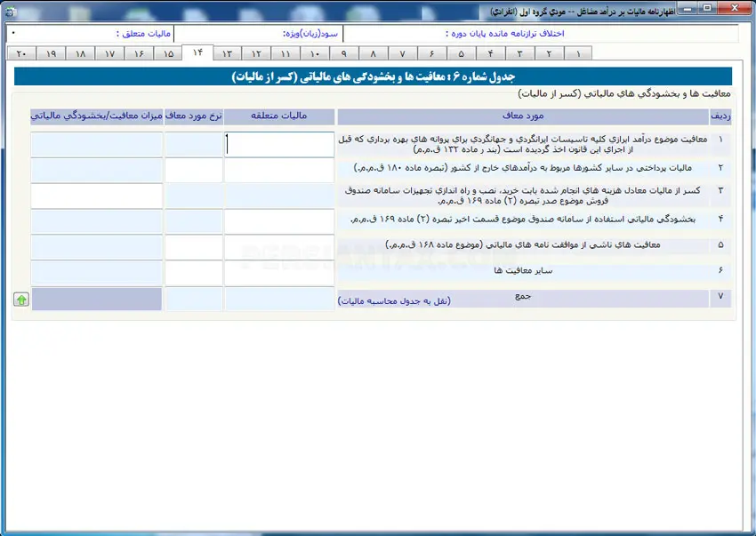Viewport: 756px width, 536px height.
Task: Click the 'مالیات متعلقه' column header
Action: pyautogui.click(x=279, y=116)
